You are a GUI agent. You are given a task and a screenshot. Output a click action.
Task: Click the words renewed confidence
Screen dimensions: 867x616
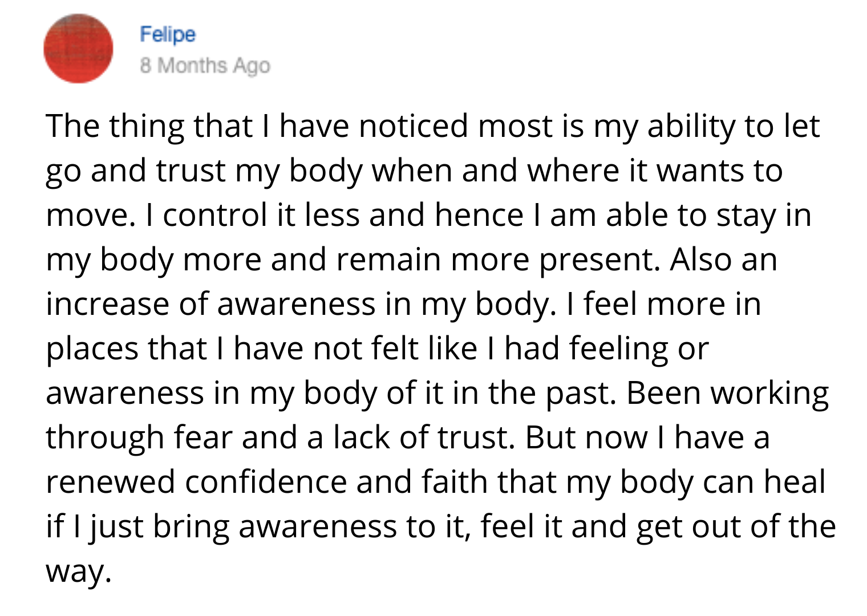[x=196, y=481]
